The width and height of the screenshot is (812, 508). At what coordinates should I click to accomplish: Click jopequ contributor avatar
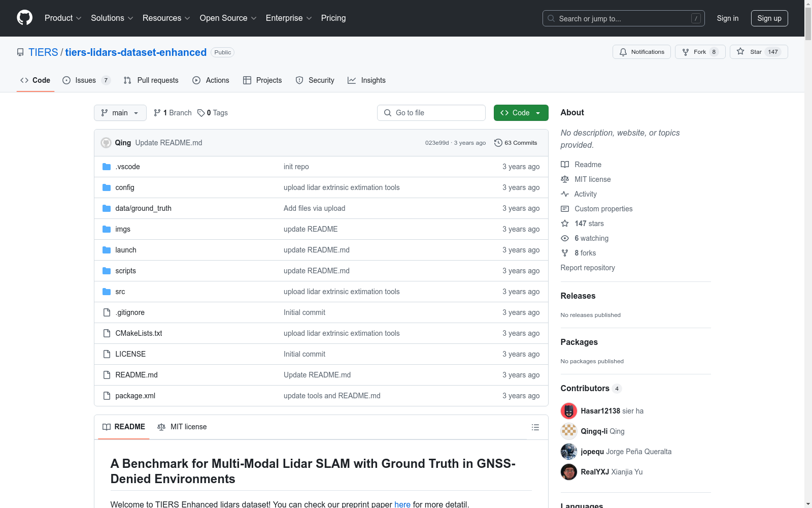pyautogui.click(x=569, y=452)
